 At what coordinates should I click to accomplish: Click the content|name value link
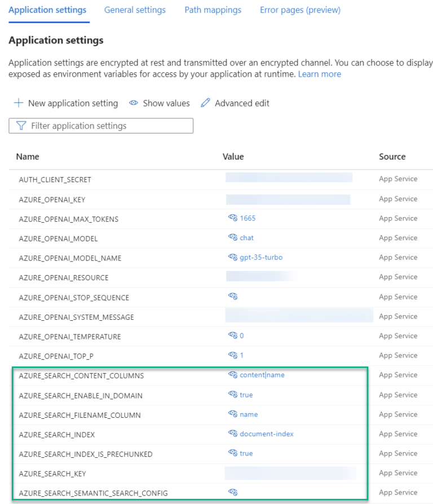(262, 375)
